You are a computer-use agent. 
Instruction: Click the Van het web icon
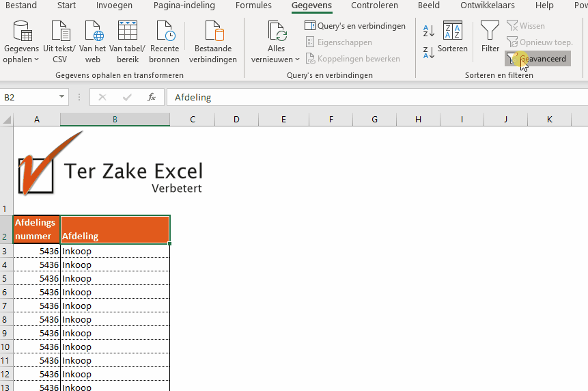(93, 32)
